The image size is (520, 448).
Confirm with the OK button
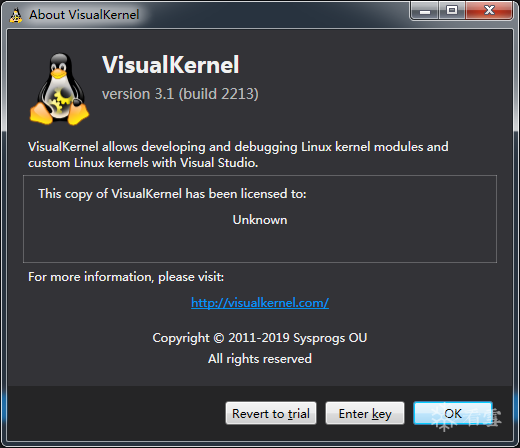[x=453, y=413]
